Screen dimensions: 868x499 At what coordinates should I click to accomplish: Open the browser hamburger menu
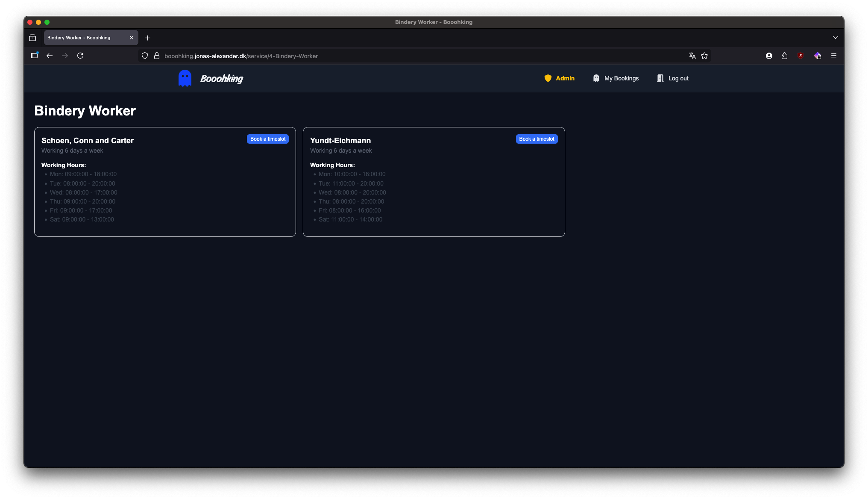(833, 56)
